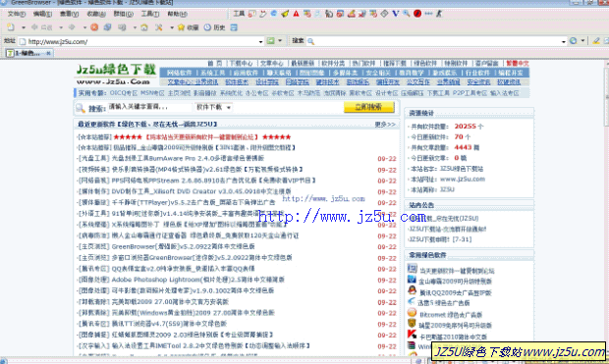Click the Kaspersky red K icon
This screenshot has width=609, height=364.
point(413,334)
